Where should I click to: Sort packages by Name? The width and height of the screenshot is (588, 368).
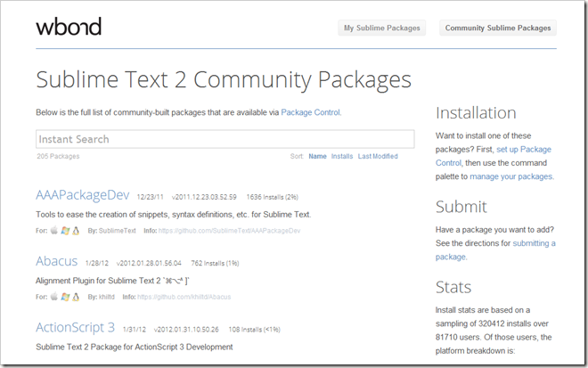[317, 157]
